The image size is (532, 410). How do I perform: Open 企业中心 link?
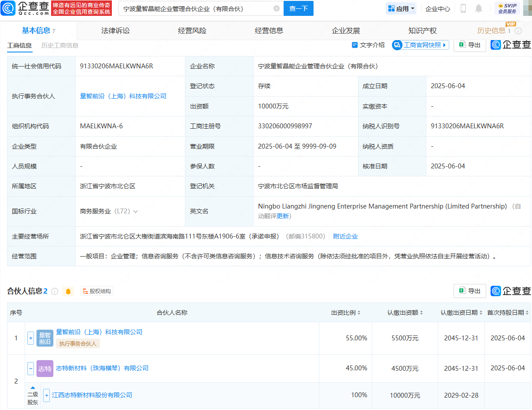click(438, 8)
